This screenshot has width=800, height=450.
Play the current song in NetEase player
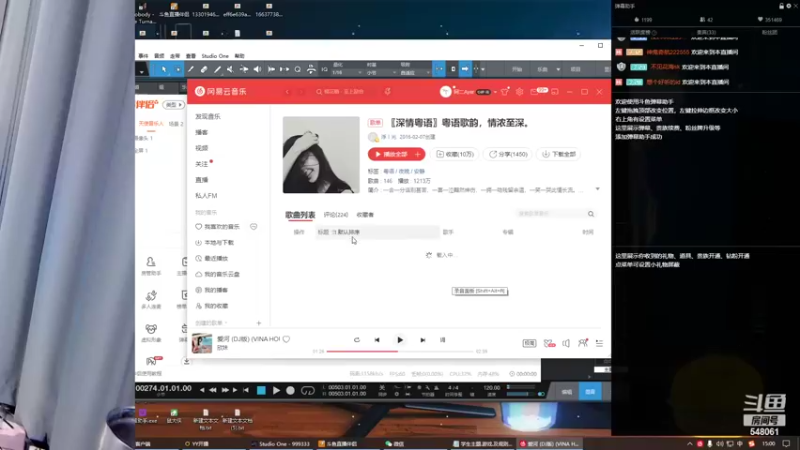coord(400,340)
